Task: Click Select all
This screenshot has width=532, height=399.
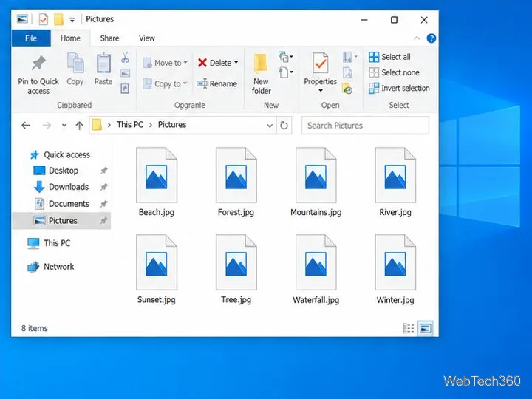Action: 389,57
